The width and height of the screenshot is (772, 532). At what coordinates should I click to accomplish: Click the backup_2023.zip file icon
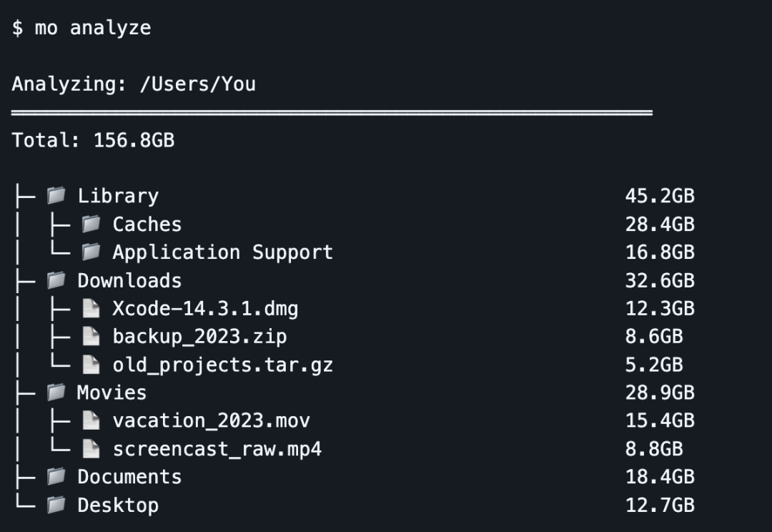point(91,337)
